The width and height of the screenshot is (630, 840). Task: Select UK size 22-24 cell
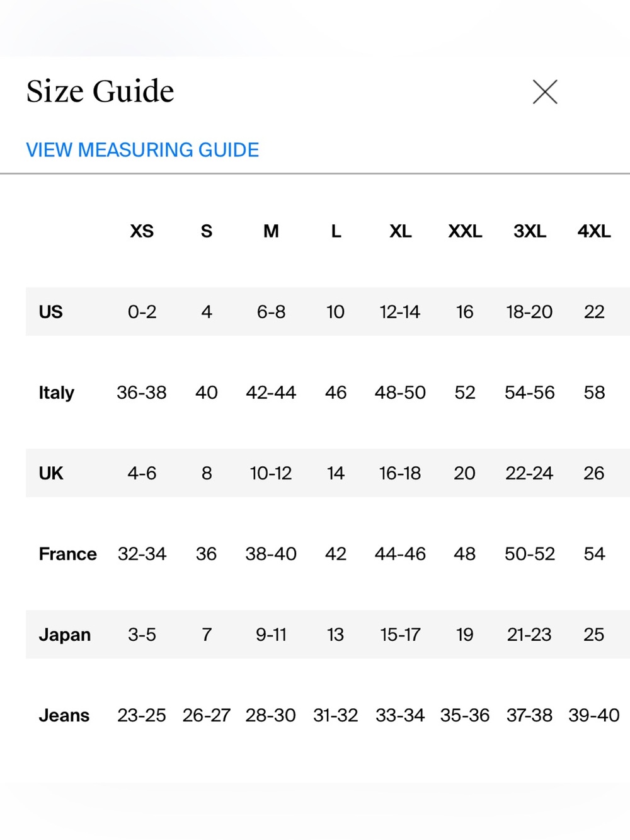coord(529,473)
